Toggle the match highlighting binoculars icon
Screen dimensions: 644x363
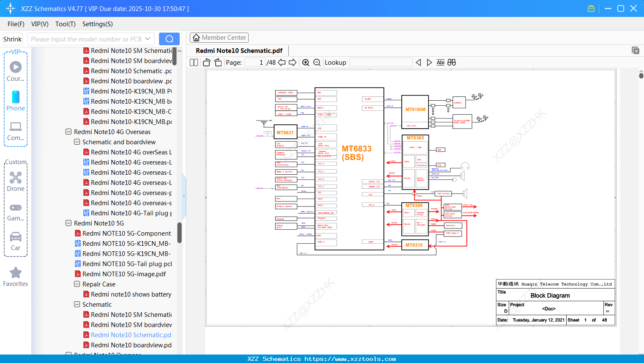451,62
